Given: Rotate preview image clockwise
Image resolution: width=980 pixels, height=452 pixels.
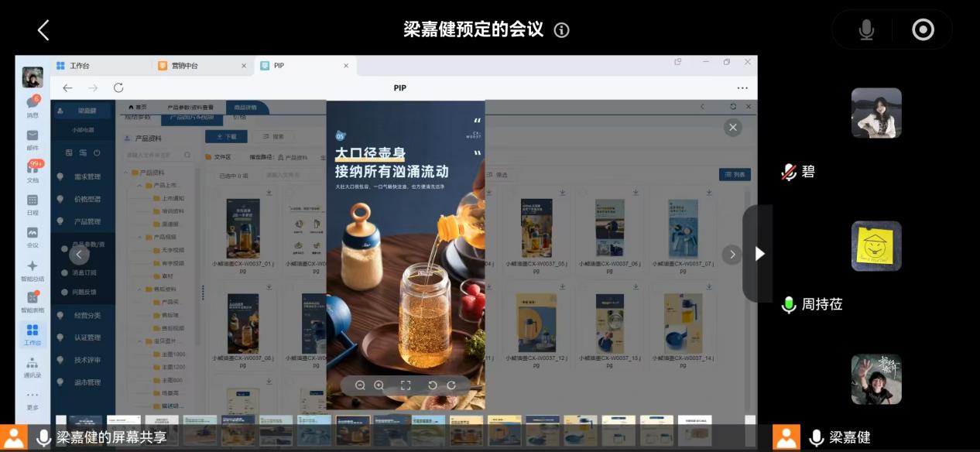Looking at the screenshot, I should pyautogui.click(x=451, y=385).
